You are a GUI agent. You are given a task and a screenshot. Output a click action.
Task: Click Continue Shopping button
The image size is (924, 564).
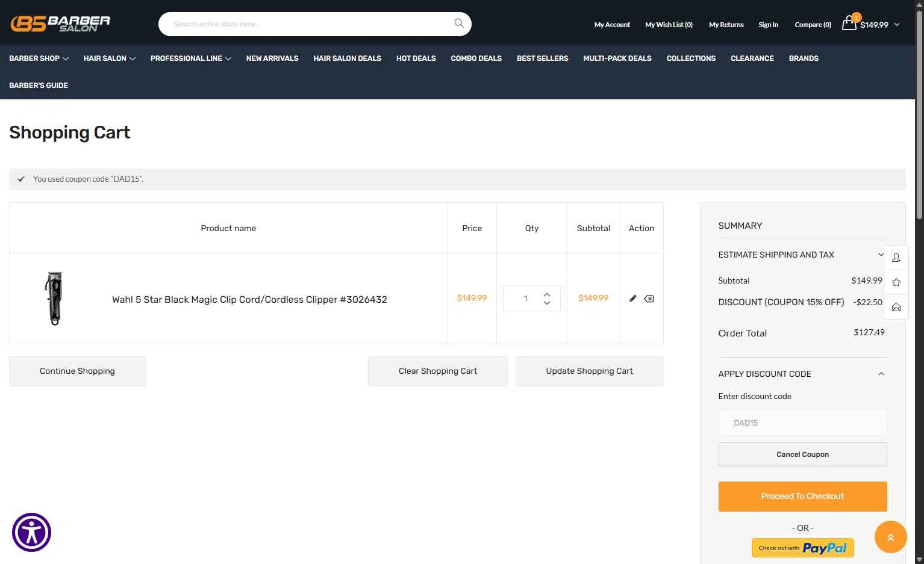77,371
